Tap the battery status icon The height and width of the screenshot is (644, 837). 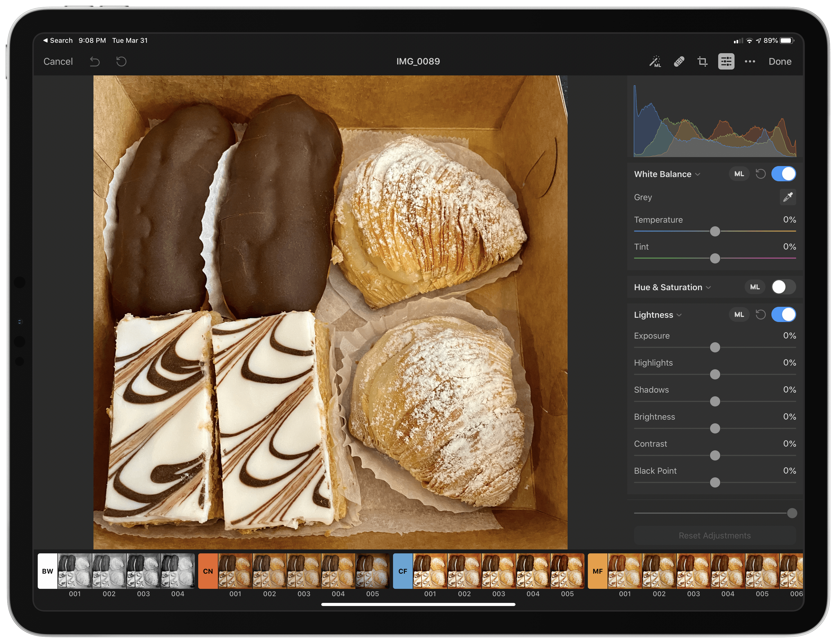pyautogui.click(x=787, y=41)
